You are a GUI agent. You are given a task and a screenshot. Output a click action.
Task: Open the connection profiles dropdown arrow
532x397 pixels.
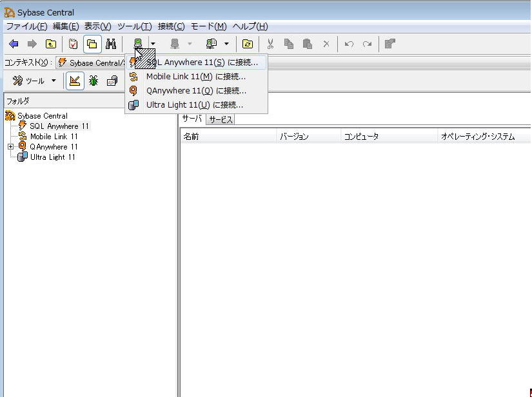pyautogui.click(x=226, y=44)
